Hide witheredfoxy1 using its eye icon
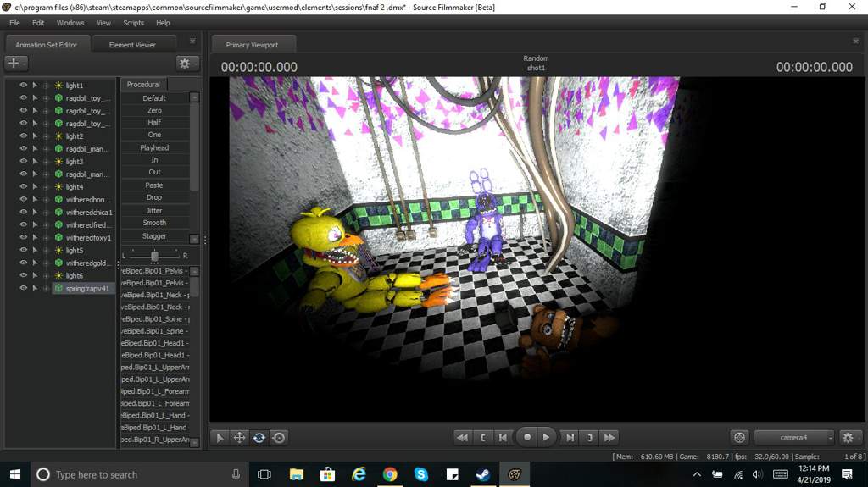Image resolution: width=868 pixels, height=487 pixels. click(x=23, y=237)
